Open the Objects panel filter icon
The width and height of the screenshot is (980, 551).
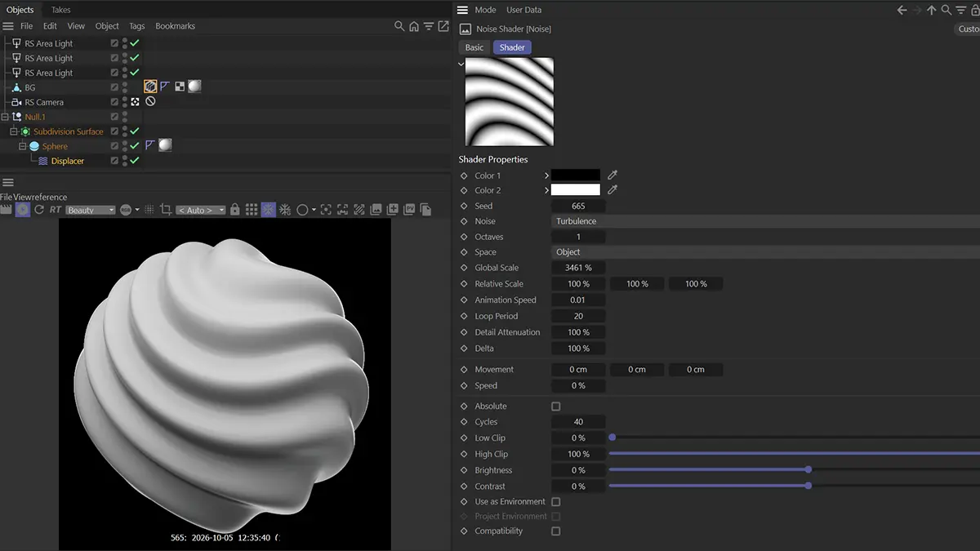429,26
